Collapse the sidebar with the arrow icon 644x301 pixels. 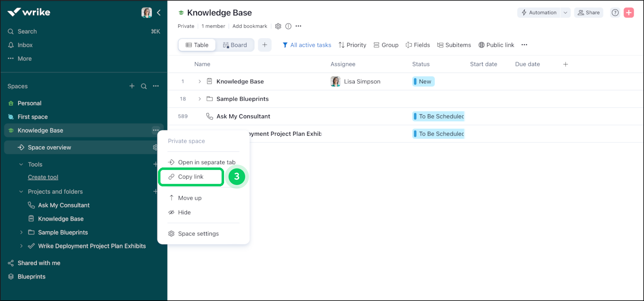[159, 12]
